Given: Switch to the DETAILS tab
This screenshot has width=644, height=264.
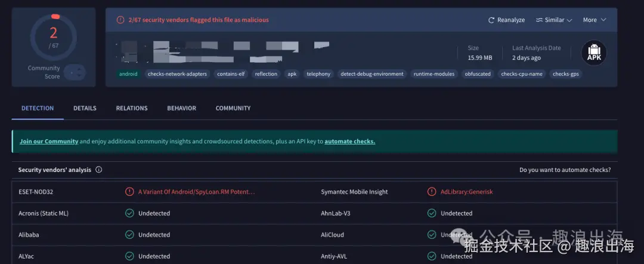Looking at the screenshot, I should [85, 108].
